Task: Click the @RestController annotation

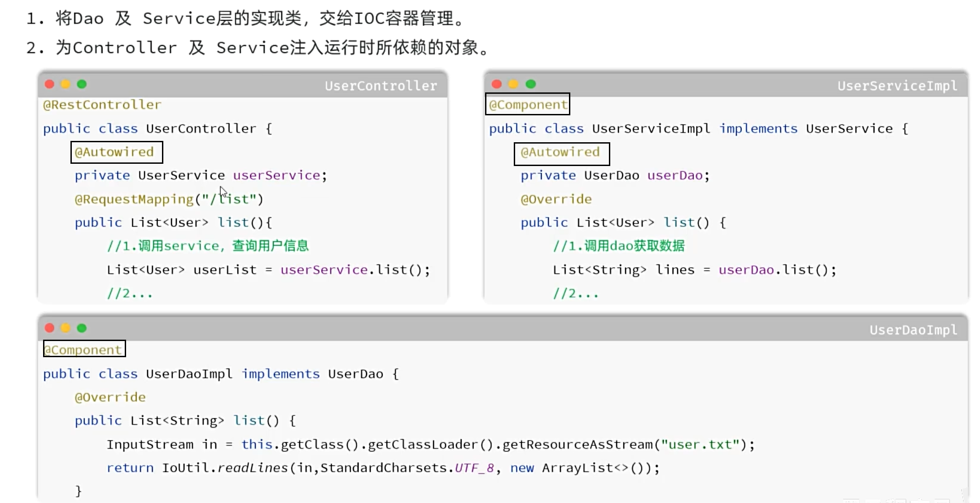Action: pos(102,105)
